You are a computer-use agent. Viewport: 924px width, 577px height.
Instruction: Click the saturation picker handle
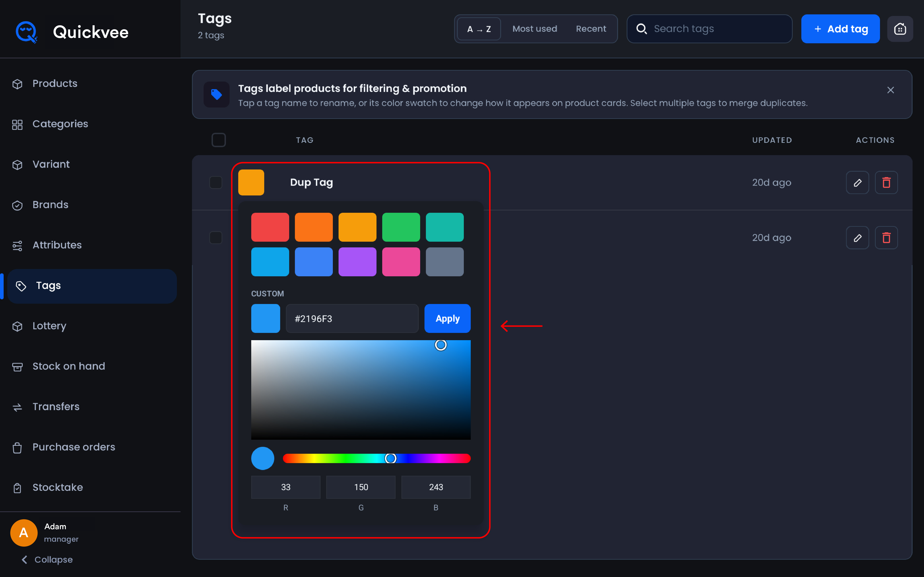click(x=441, y=345)
